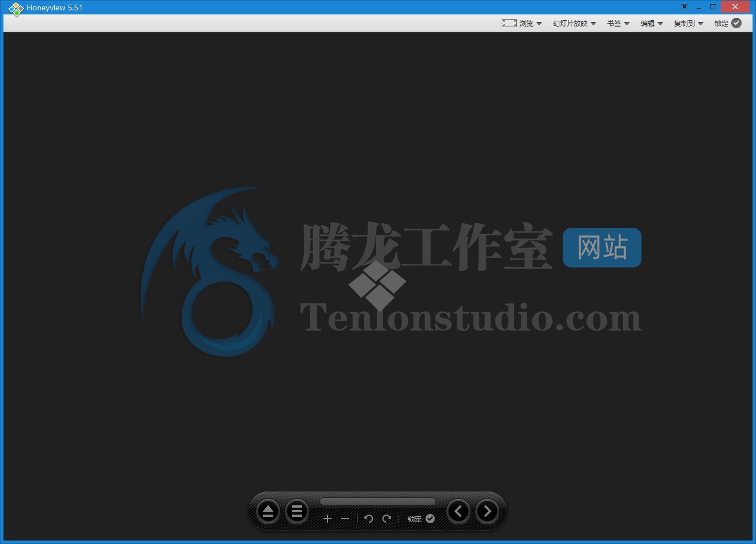Image resolution: width=756 pixels, height=544 pixels.
Task: Go to the next image
Action: 487,511
